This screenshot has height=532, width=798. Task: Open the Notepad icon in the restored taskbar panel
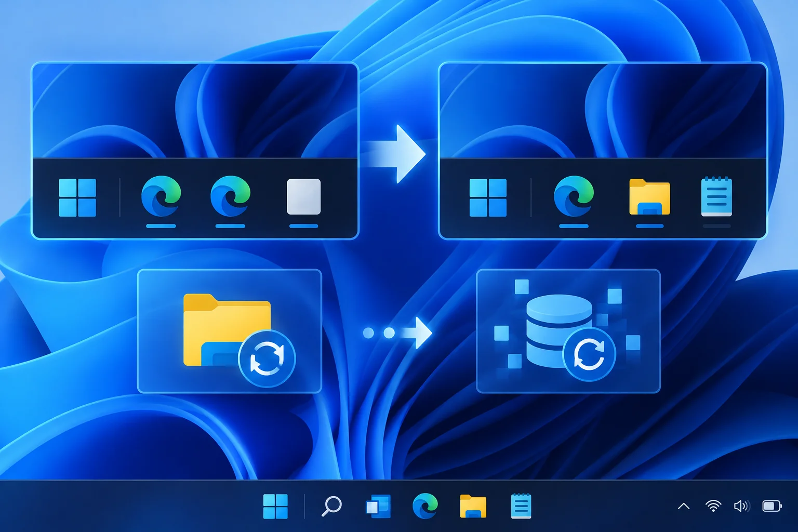[x=716, y=196]
